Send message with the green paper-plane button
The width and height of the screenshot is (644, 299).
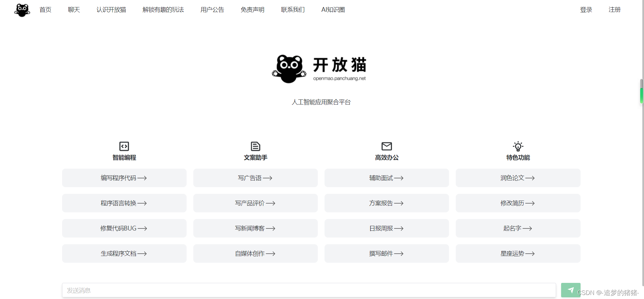[x=571, y=290]
